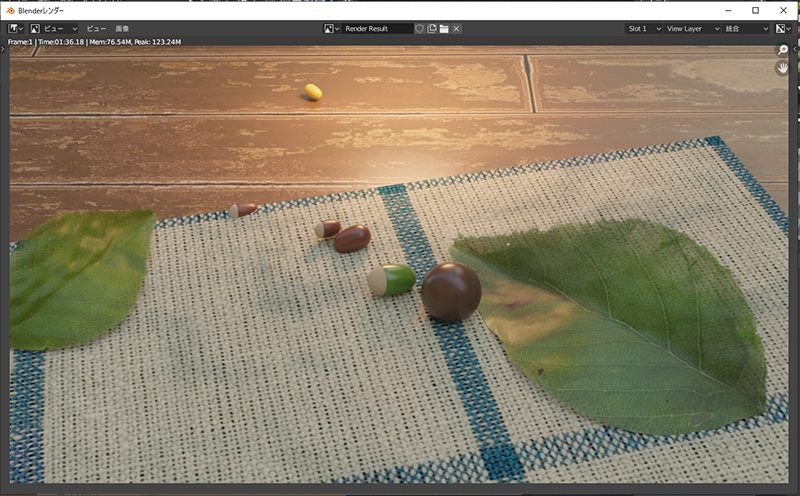This screenshot has width=800, height=496.
Task: Click the round brown chestnut in the render
Action: (451, 291)
